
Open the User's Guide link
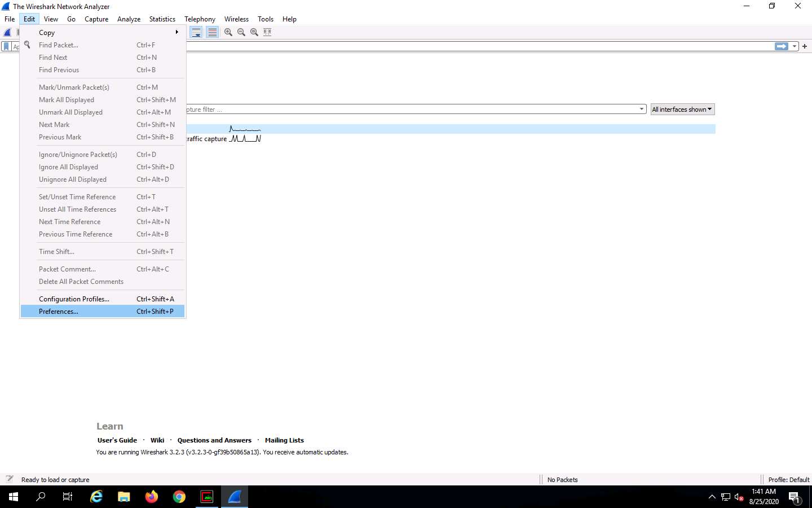tap(117, 440)
